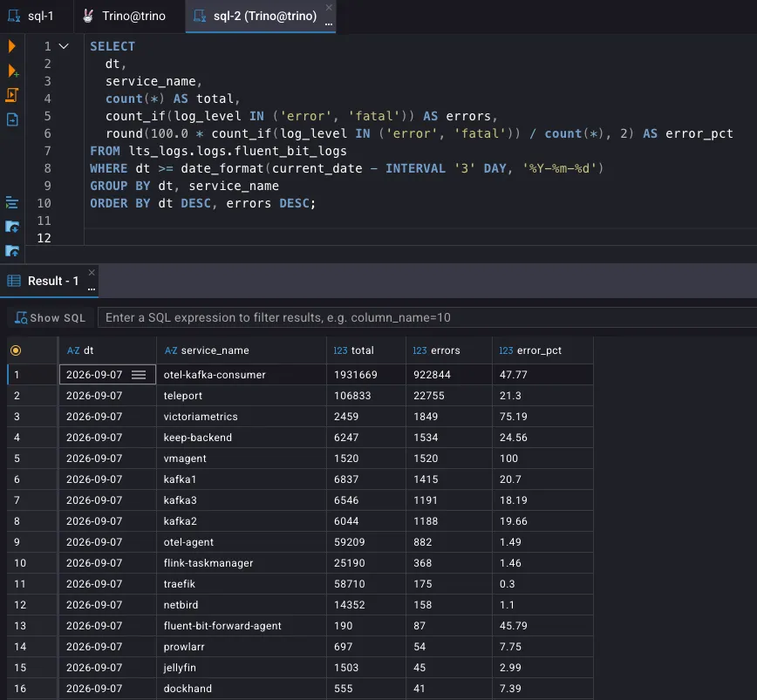Image resolution: width=757 pixels, height=700 pixels.
Task: Click line number 12 in the editor gutter
Action: pyautogui.click(x=44, y=238)
